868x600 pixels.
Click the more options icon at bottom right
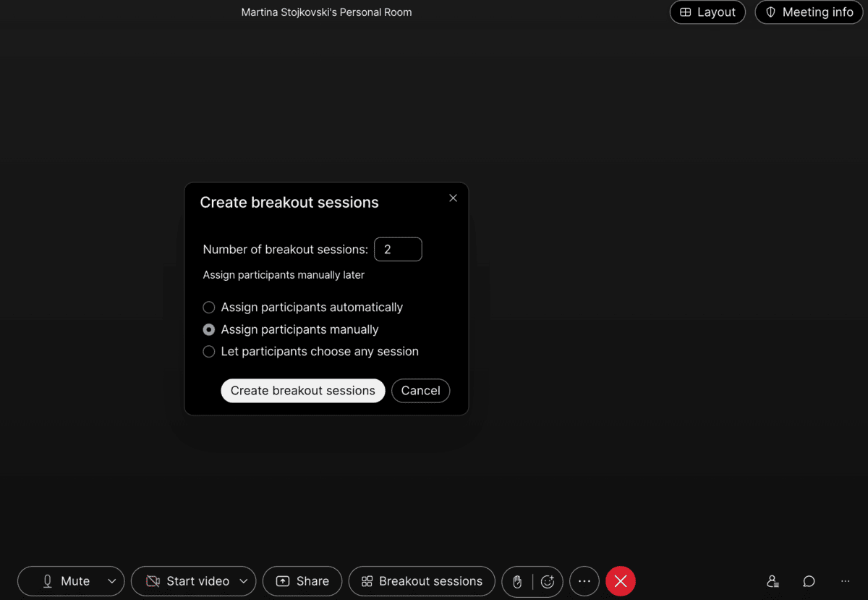[x=845, y=581]
